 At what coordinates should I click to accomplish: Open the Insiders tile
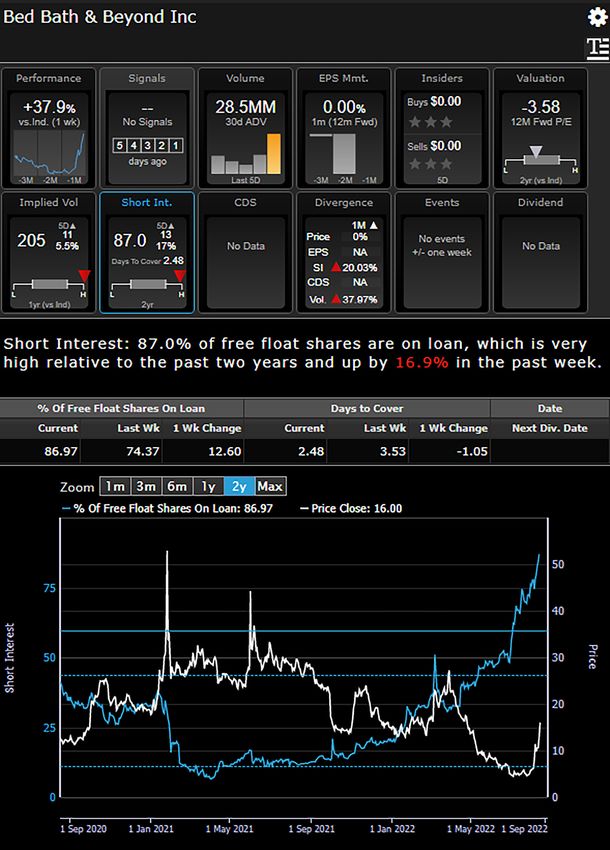click(442, 128)
